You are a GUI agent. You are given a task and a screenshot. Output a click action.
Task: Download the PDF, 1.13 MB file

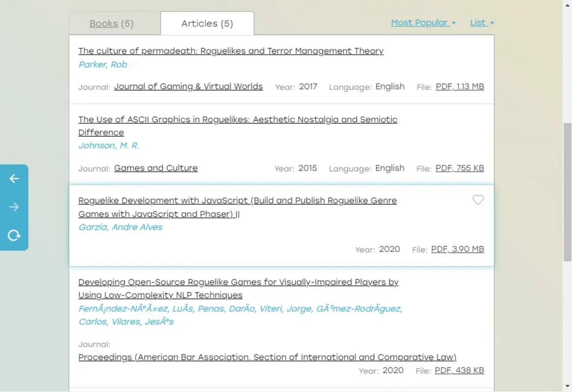click(x=459, y=87)
